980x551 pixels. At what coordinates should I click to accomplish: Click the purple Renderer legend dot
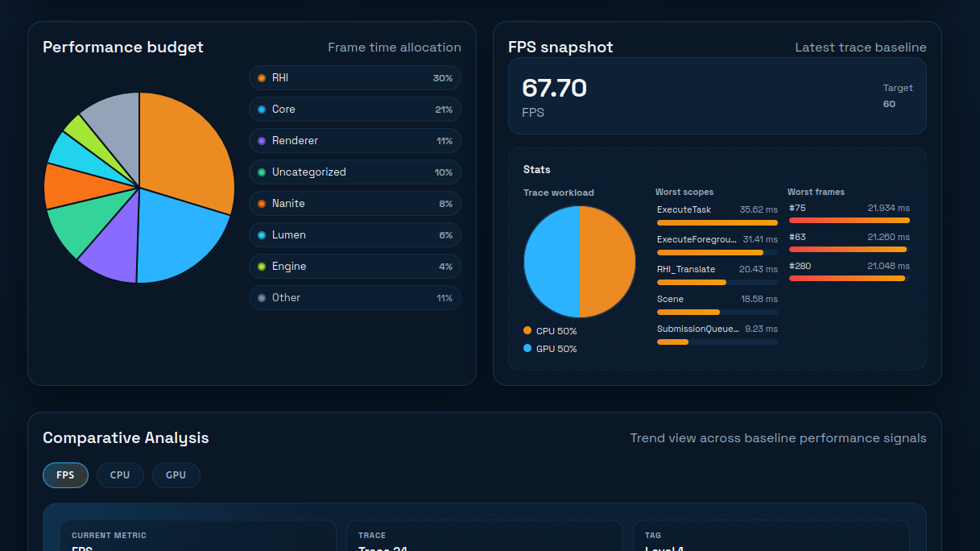click(262, 141)
